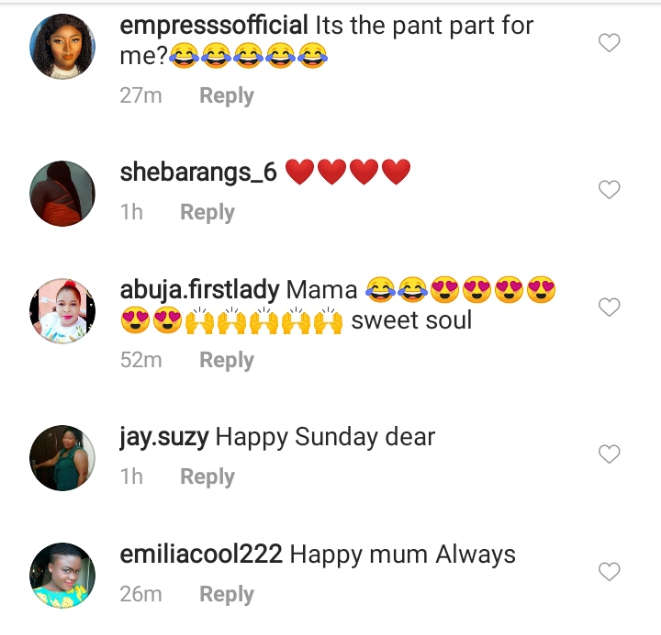Visit the emiliacool222 username link
This screenshot has height=635, width=661.
(x=201, y=554)
